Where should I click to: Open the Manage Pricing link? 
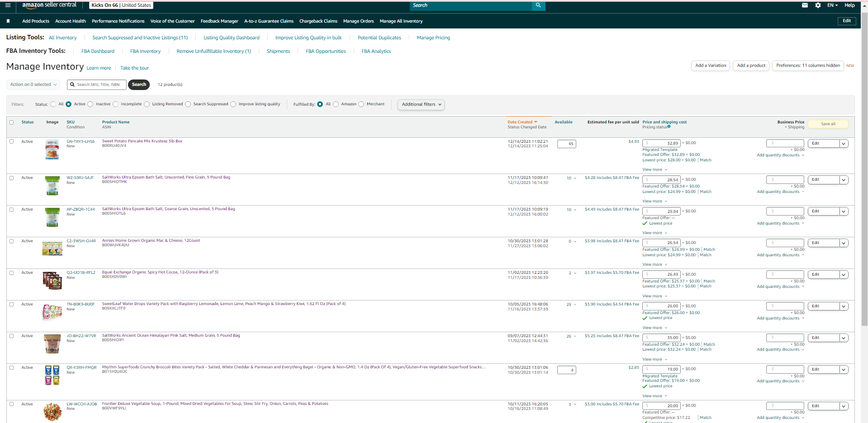[x=433, y=38]
